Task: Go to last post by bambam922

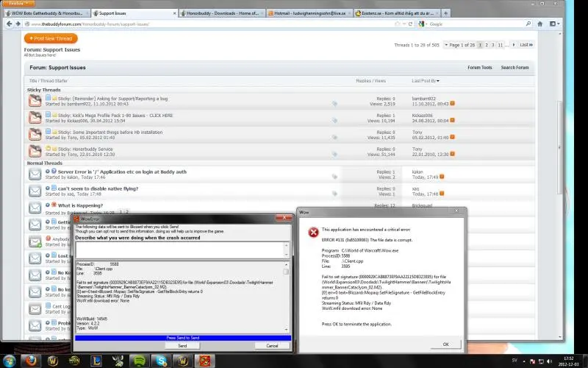Action: 452,104
